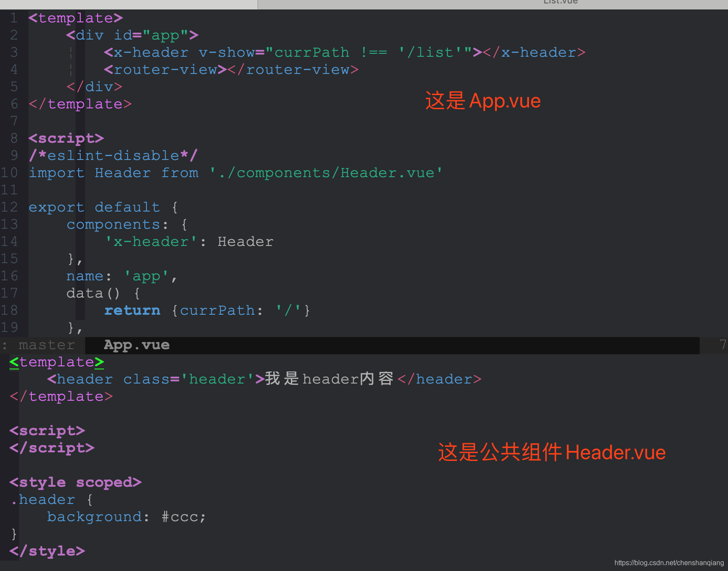
Task: Click the id="app" attribute
Action: point(151,35)
